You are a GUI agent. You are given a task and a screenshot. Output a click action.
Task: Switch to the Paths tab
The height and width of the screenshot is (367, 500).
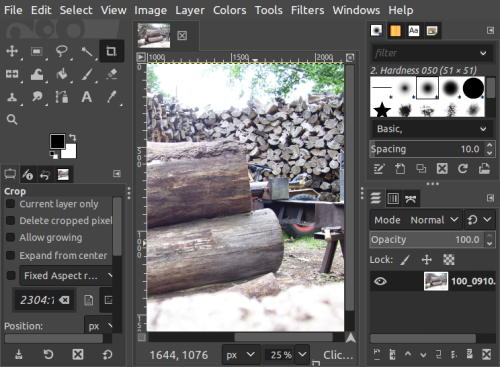pos(411,199)
